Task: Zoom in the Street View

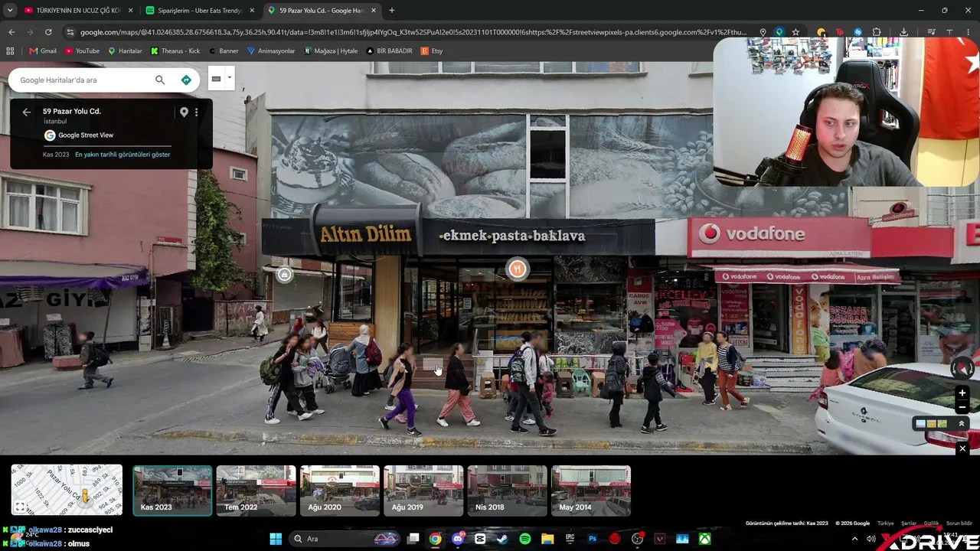Action: [962, 393]
